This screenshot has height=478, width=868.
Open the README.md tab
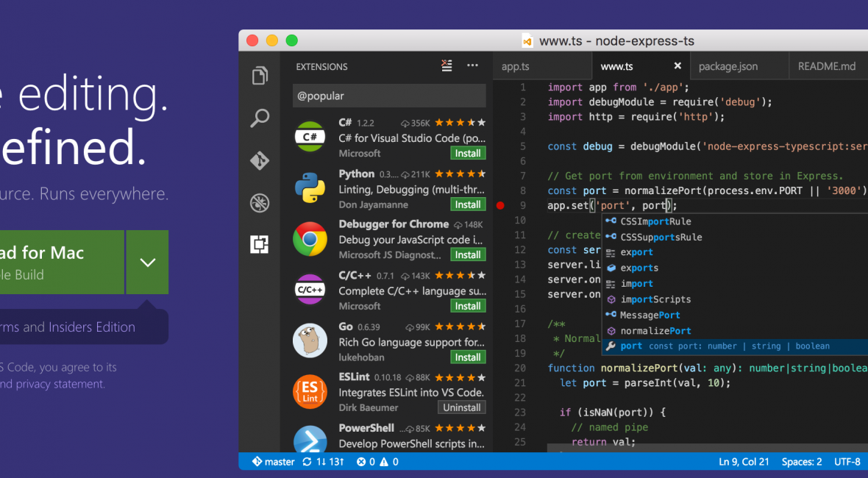[x=828, y=65]
